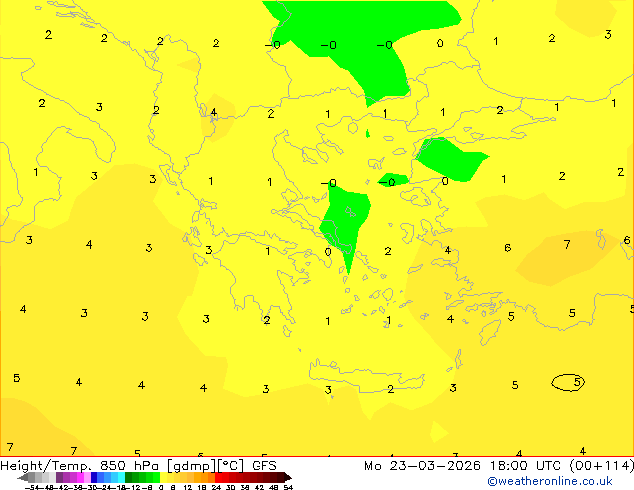Pick the darkest green legend swatch
634x490 pixels.
click(x=129, y=477)
